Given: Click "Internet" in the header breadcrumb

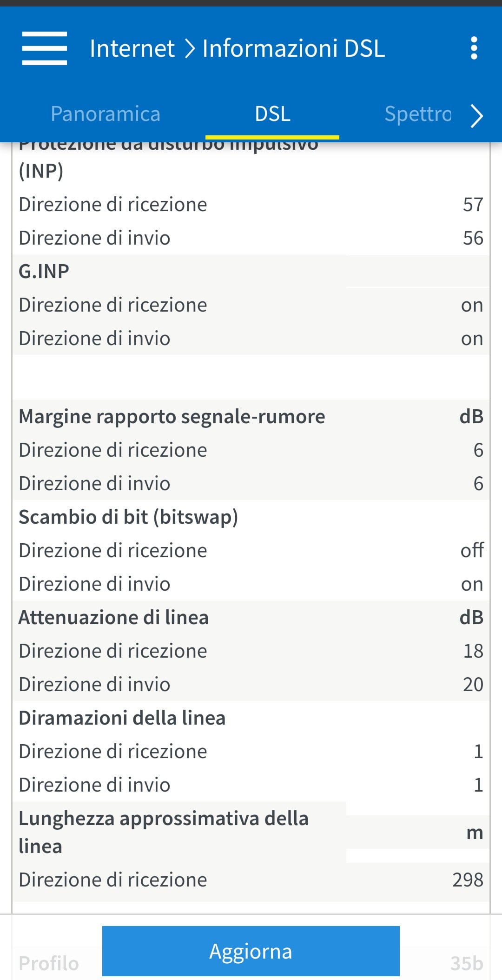Looking at the screenshot, I should (x=132, y=48).
